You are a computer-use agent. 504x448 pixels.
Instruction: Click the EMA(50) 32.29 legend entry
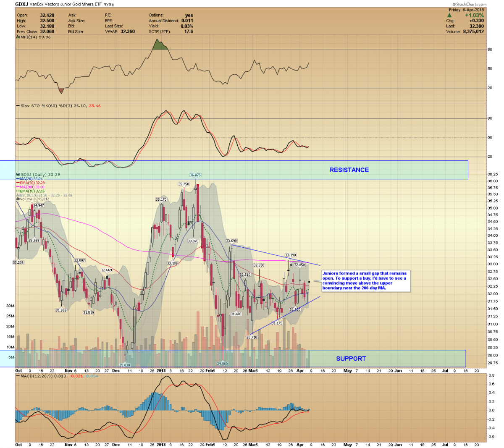(x=31, y=183)
